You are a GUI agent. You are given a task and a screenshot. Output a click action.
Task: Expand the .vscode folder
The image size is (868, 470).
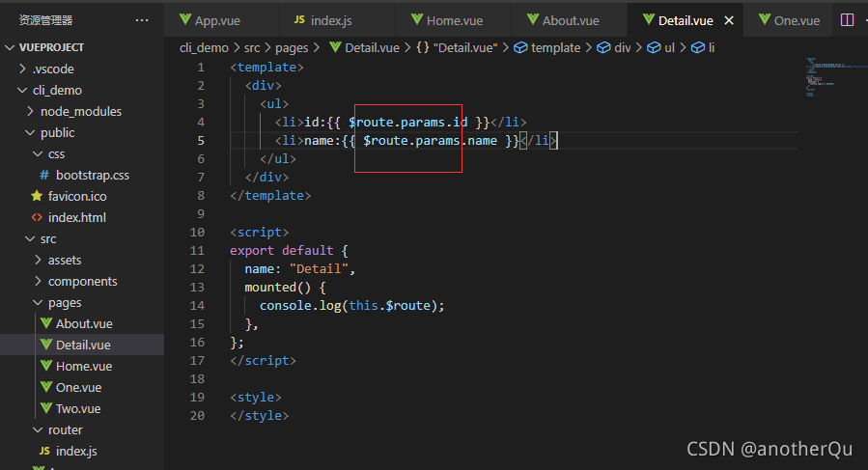click(82, 69)
